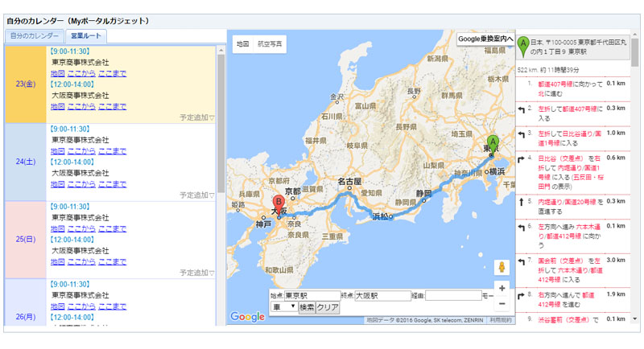The image size is (644, 349).
Task: Click the Google logo on map
Action: (247, 317)
